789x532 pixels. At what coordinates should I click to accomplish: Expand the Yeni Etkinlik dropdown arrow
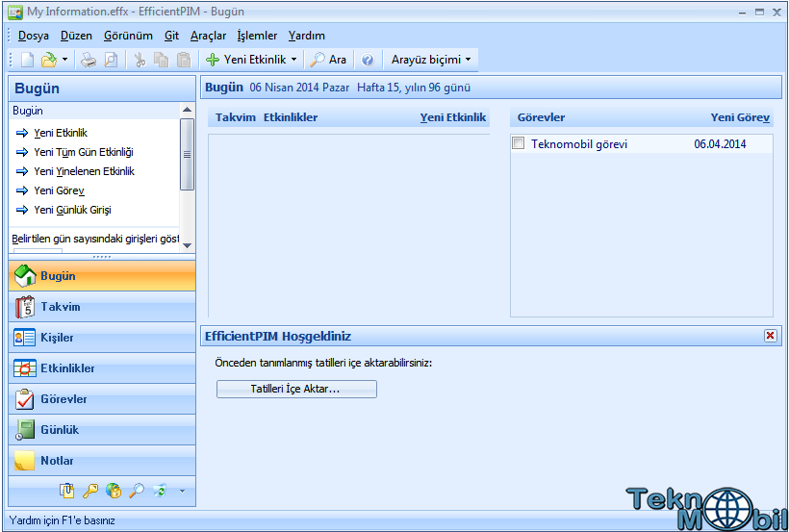[x=293, y=60]
